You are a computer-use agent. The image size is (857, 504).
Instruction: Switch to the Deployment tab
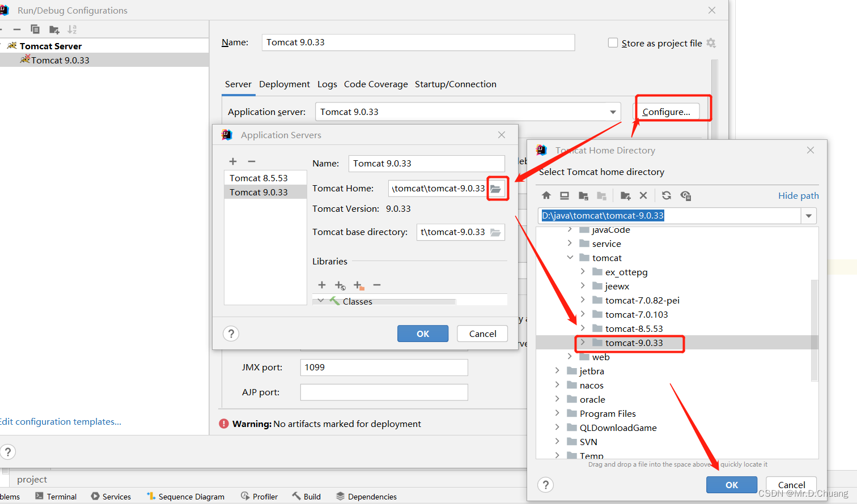(285, 84)
